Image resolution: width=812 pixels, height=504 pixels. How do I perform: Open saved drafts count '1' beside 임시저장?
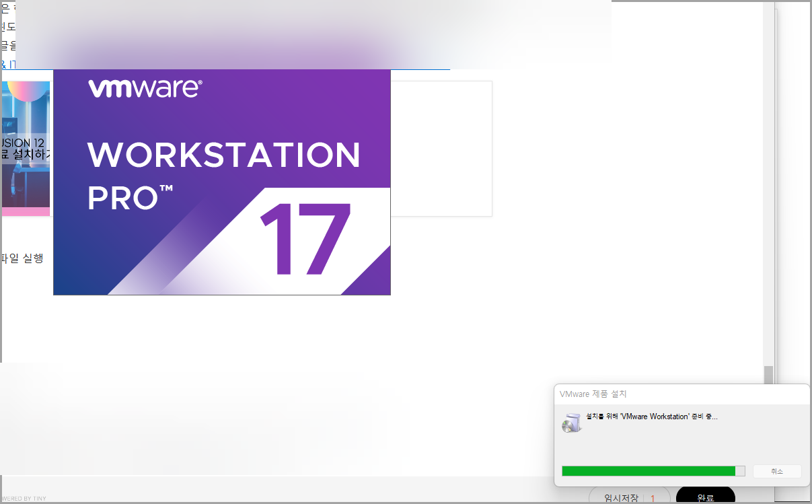(652, 499)
